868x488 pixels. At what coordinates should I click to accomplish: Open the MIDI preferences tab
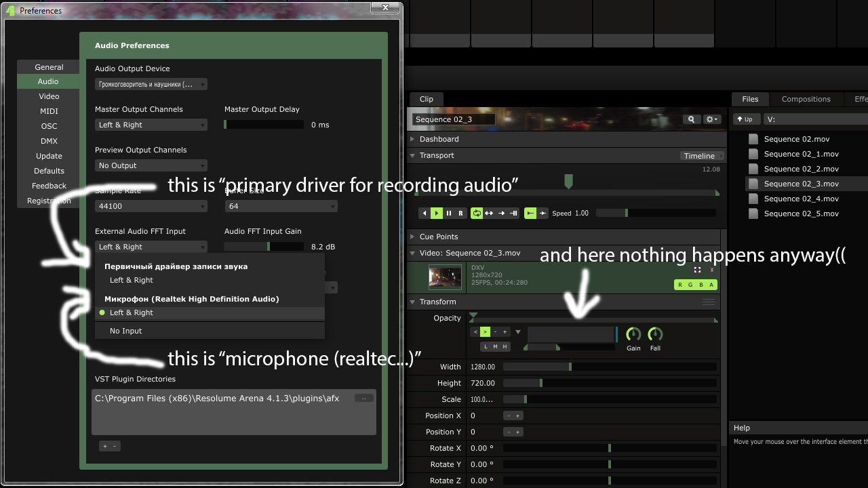pos(49,111)
